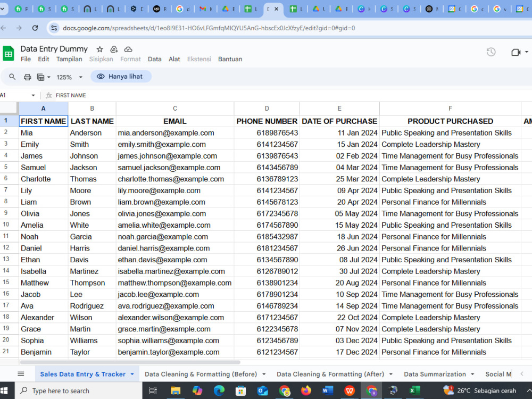This screenshot has height=399, width=532.
Task: Click the browser address bar URL
Action: [x=209, y=28]
